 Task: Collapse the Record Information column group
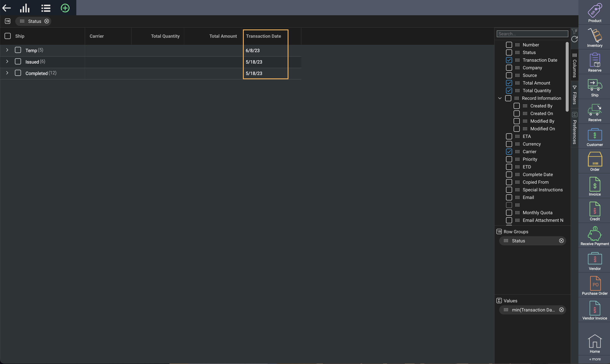click(x=500, y=98)
